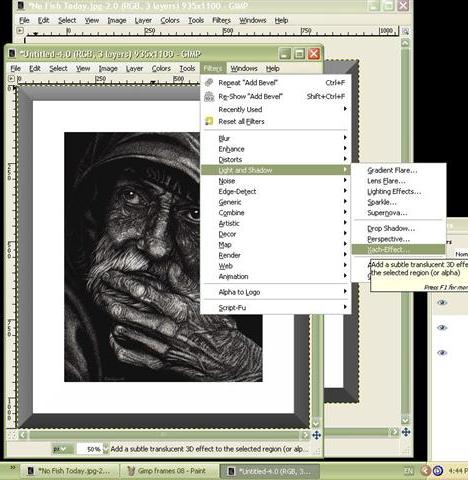Expand the Web filters submenu
This screenshot has width=468, height=480.
click(x=276, y=266)
